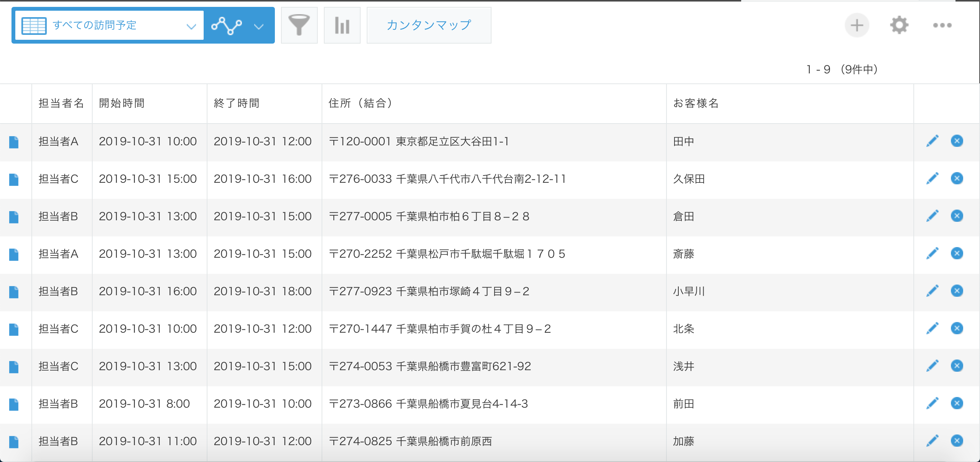Click end time 2019-10-31 18:00
This screenshot has height=462, width=980.
tap(263, 291)
